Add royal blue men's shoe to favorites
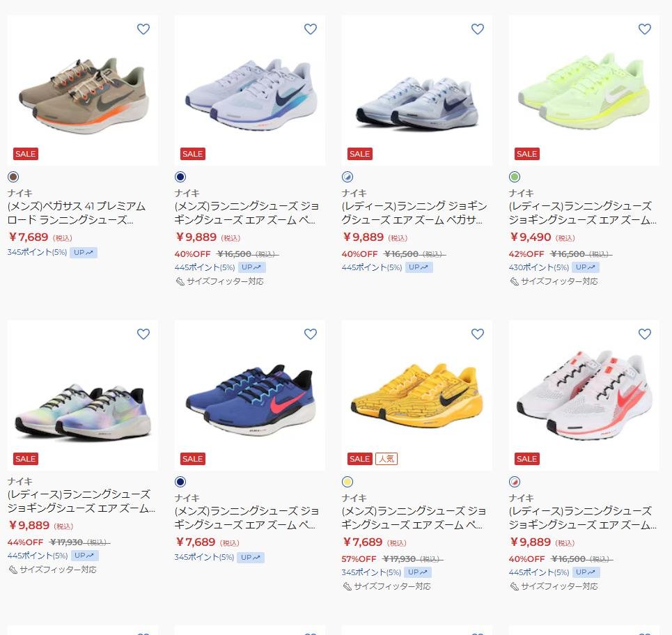Image resolution: width=672 pixels, height=635 pixels. (311, 334)
